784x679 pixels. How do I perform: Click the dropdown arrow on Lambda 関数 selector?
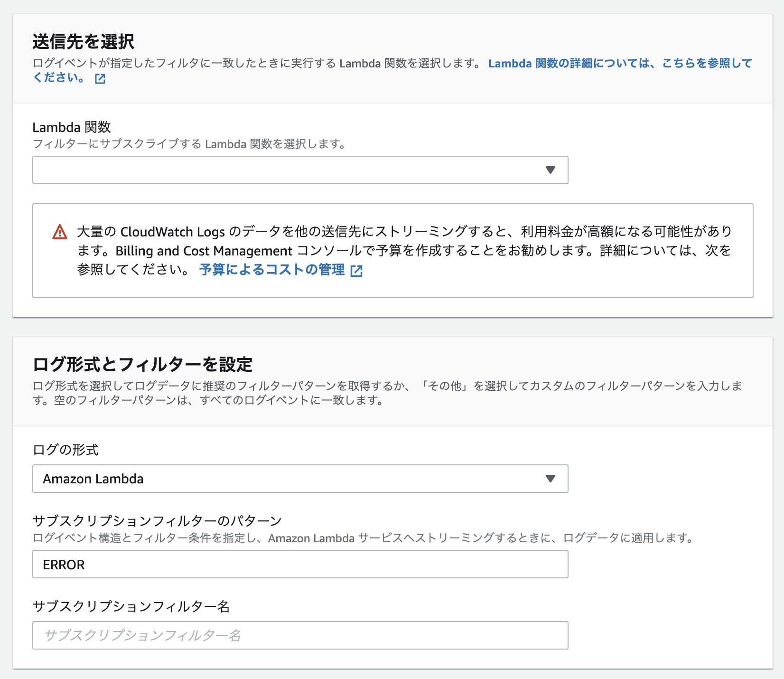pyautogui.click(x=550, y=170)
